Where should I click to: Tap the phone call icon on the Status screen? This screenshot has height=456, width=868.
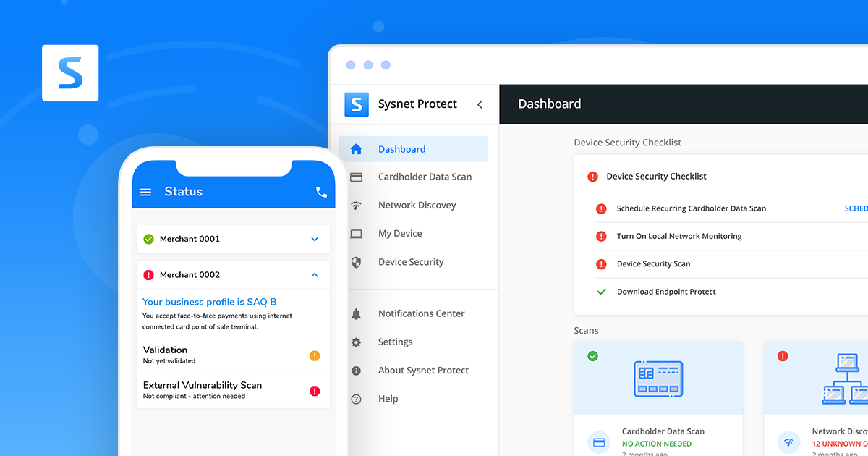click(x=320, y=191)
